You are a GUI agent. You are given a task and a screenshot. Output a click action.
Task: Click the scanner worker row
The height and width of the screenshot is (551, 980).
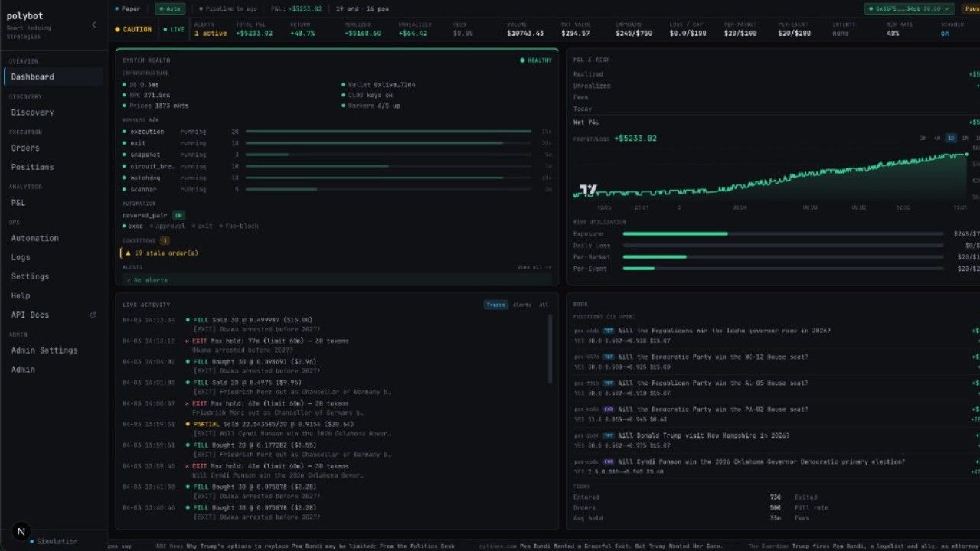(337, 189)
